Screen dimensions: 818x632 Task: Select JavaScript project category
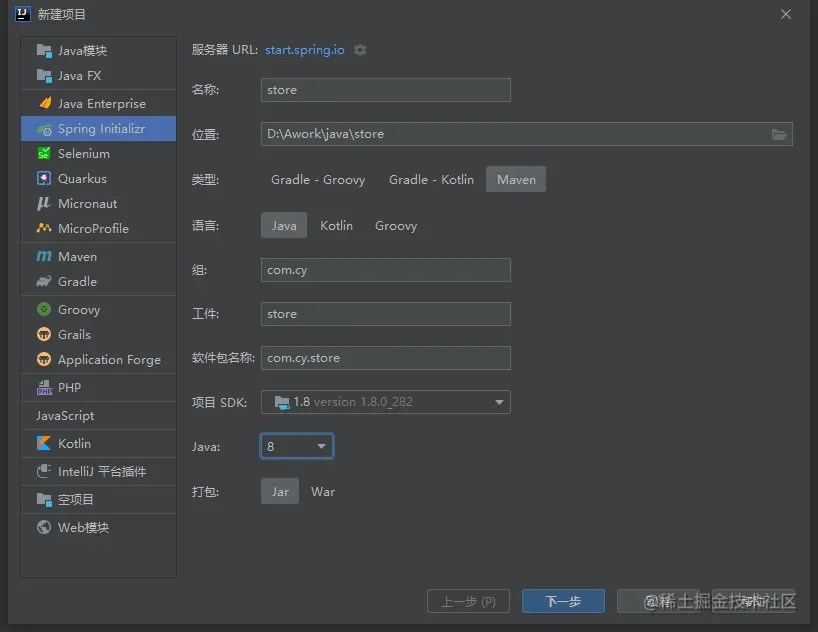(x=99, y=415)
